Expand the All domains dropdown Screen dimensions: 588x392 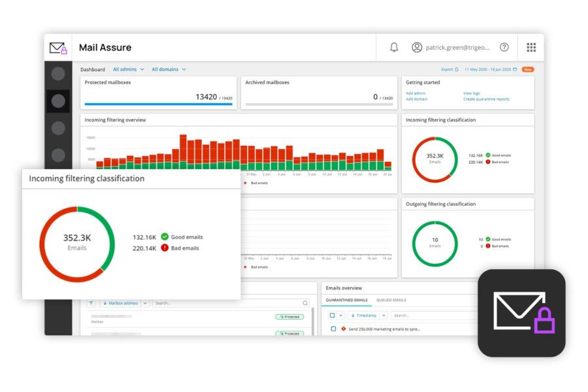point(169,69)
